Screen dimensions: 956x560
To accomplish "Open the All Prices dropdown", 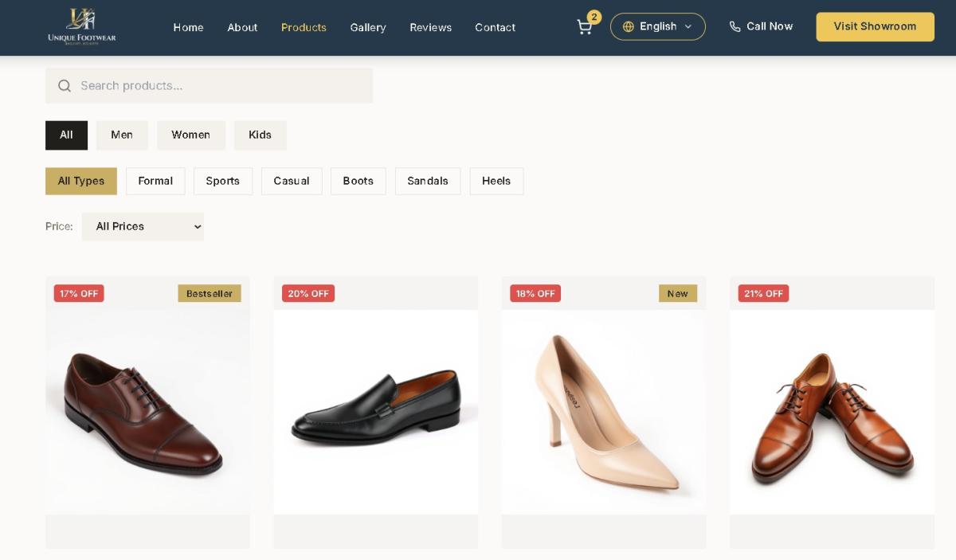I will 143,227.
